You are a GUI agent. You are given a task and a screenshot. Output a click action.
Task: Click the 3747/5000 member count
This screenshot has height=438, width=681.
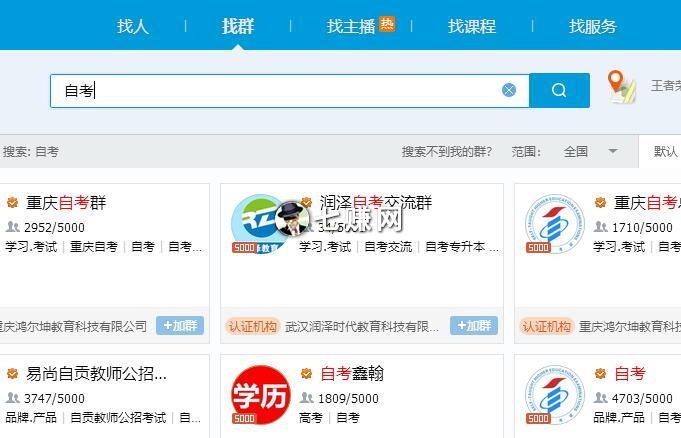click(x=54, y=398)
